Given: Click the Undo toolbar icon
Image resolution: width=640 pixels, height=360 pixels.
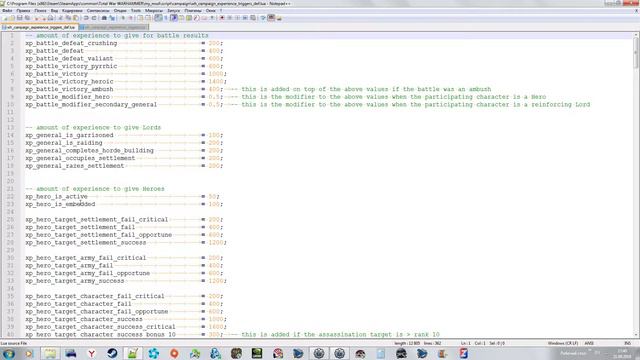Looking at the screenshot, I should click(x=86, y=18).
